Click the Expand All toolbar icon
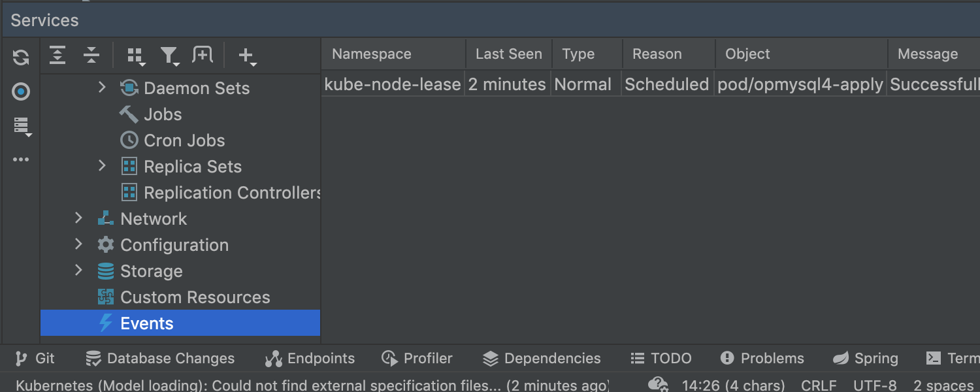The width and height of the screenshot is (980, 392). click(57, 56)
